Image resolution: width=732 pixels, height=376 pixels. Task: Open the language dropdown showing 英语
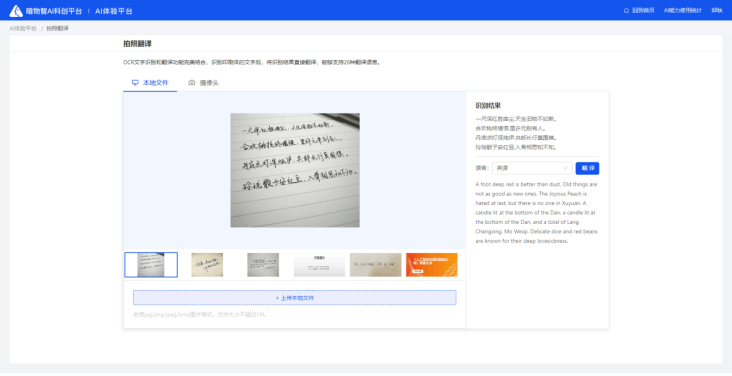(x=532, y=168)
